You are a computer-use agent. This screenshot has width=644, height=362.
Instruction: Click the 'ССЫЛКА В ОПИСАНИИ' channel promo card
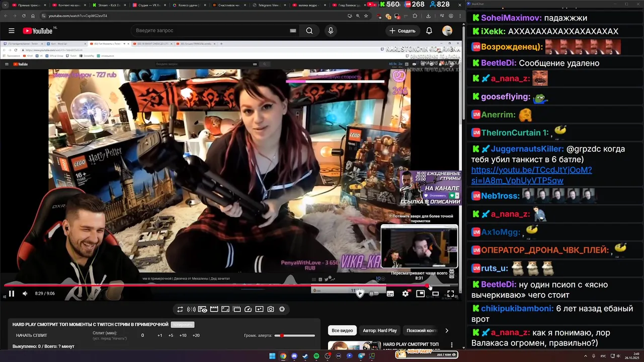point(430,188)
